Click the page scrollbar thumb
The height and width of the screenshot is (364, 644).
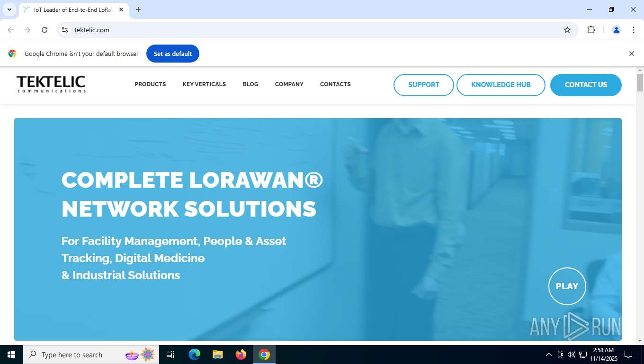pyautogui.click(x=640, y=82)
